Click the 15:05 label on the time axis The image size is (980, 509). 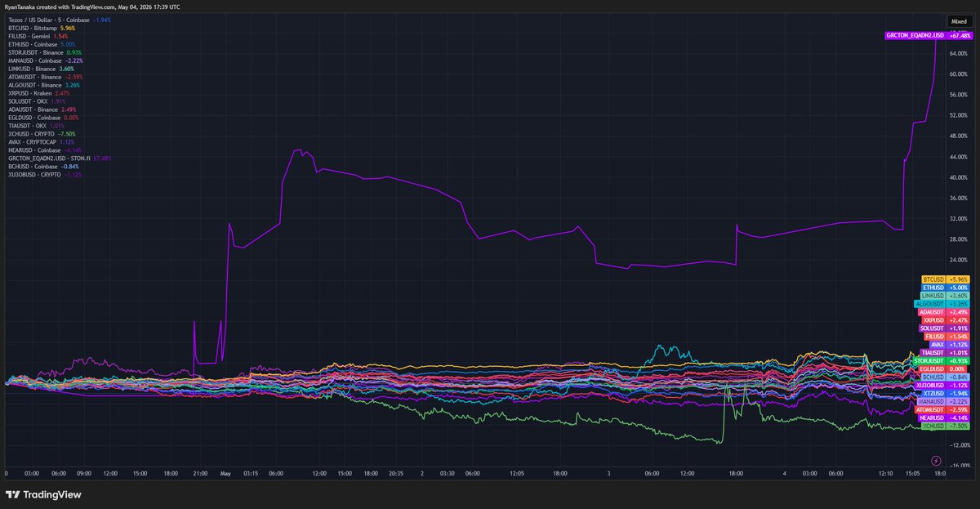tap(913, 473)
